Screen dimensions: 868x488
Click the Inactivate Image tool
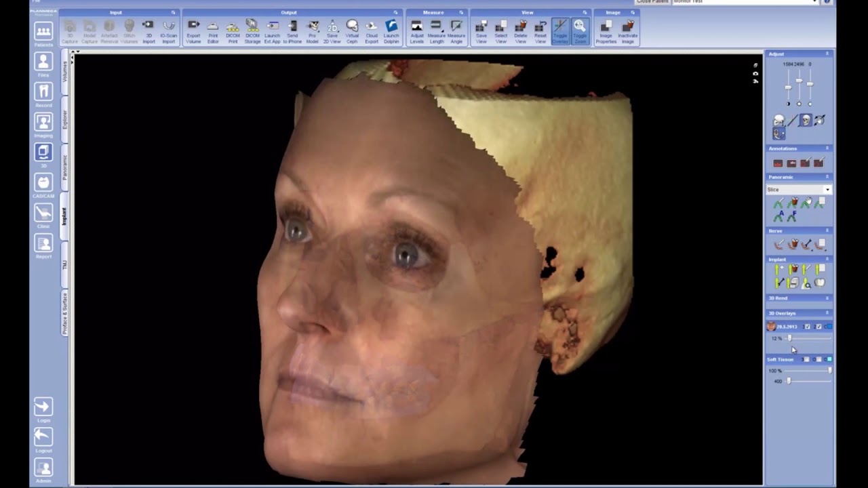pos(628,31)
